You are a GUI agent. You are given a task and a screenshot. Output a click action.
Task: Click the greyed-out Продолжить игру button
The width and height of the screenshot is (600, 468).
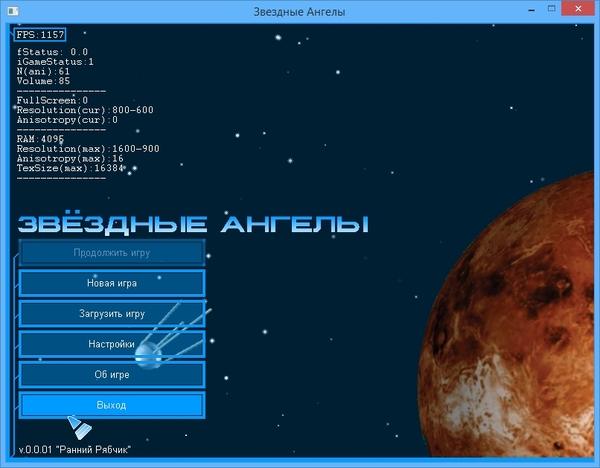112,252
